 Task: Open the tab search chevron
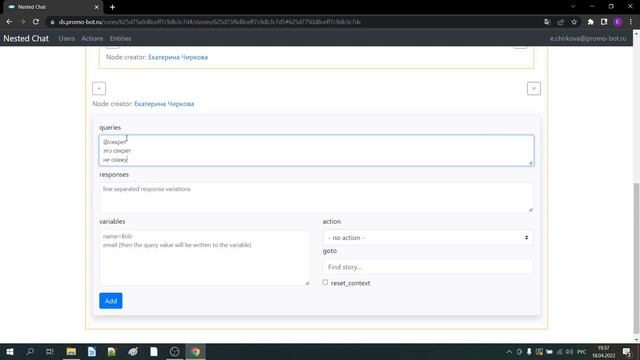point(573,7)
